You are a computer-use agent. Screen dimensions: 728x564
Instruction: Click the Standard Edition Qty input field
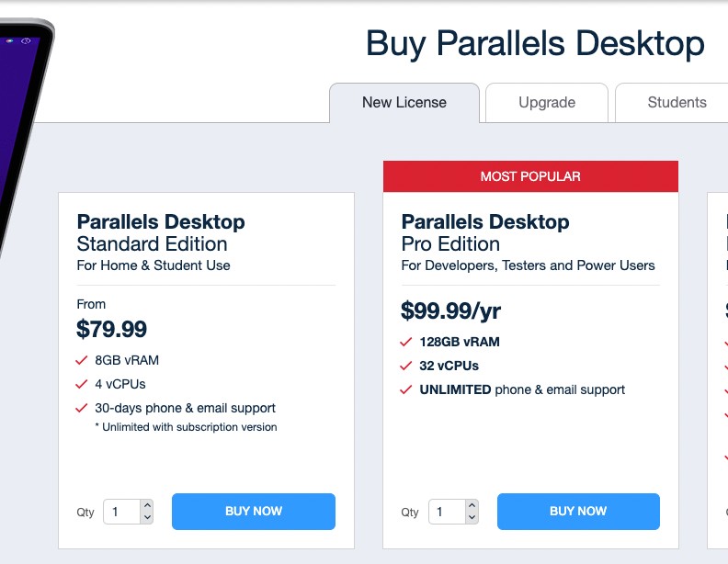122,512
